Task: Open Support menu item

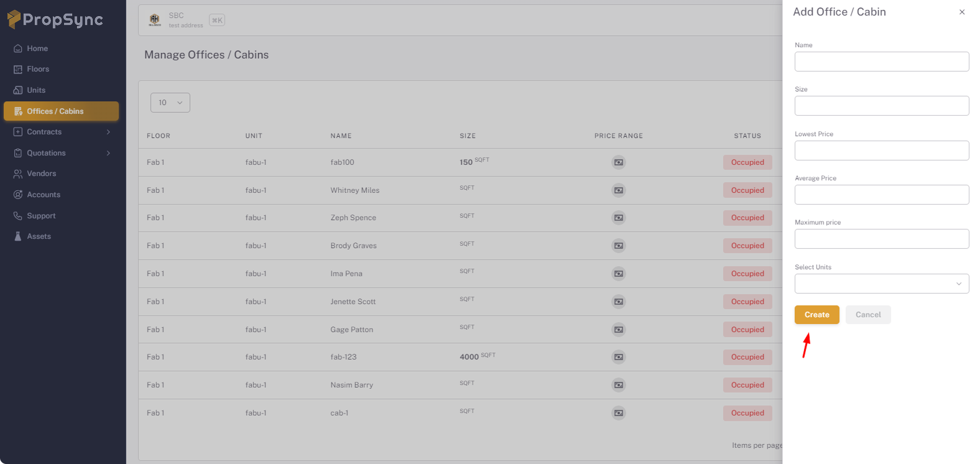Action: coord(61,216)
